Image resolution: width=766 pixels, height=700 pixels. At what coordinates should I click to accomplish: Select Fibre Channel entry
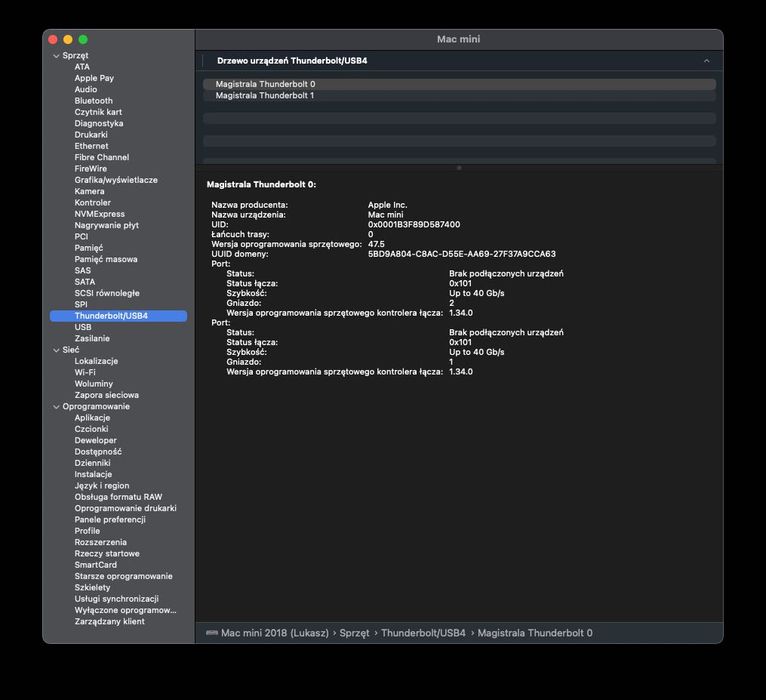click(x=102, y=157)
